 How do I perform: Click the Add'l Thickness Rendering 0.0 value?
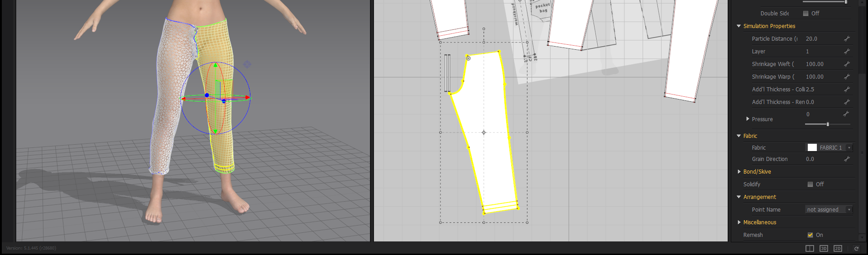[810, 102]
